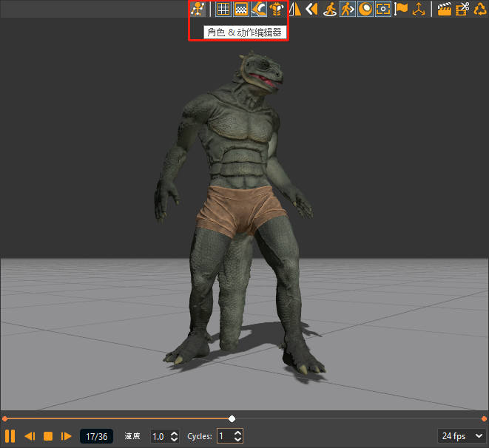
Task: Click the recycle arrows icon
Action: (x=480, y=9)
